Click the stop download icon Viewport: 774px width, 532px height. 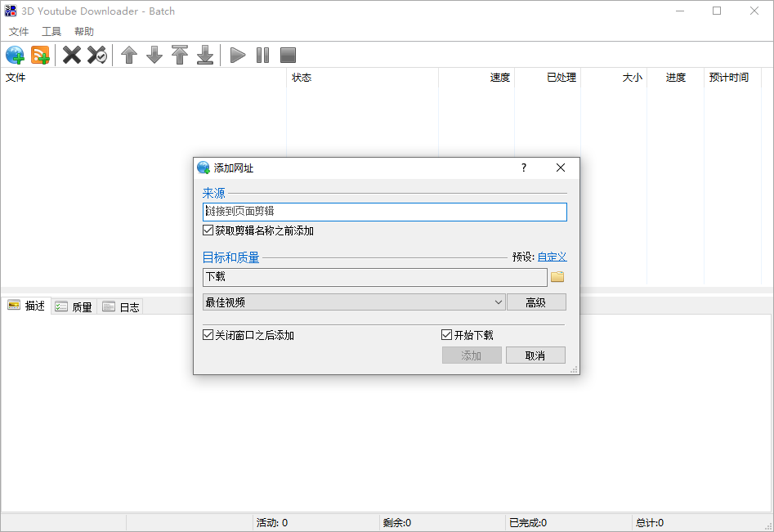[288, 55]
